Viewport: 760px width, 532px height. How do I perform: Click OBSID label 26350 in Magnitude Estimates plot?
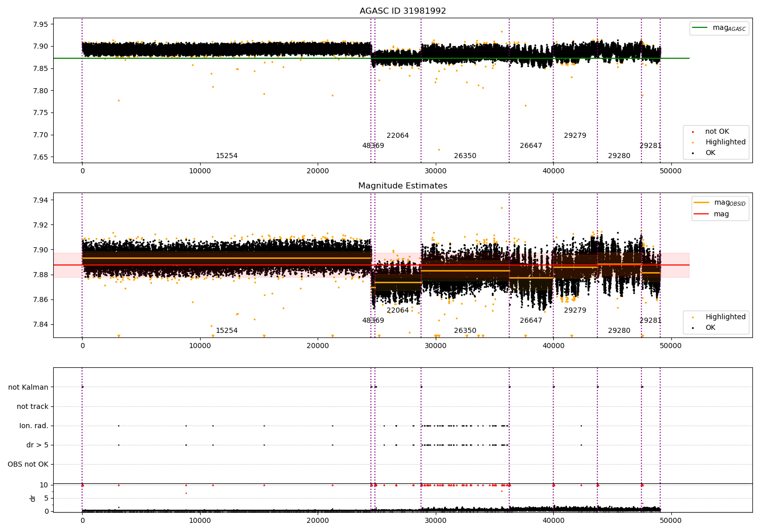pos(465,331)
